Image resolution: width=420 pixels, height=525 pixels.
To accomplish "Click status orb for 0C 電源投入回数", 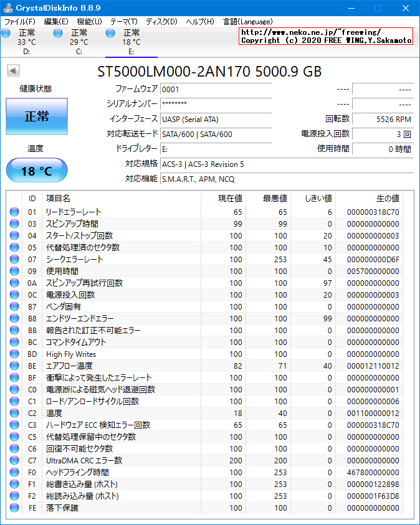I will pos(14,295).
